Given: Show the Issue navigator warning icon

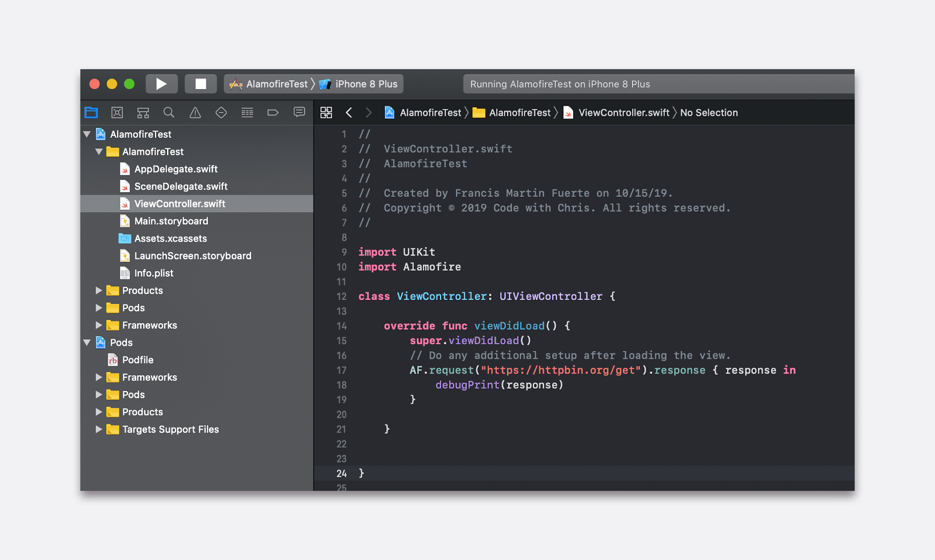Looking at the screenshot, I should pyautogui.click(x=195, y=113).
